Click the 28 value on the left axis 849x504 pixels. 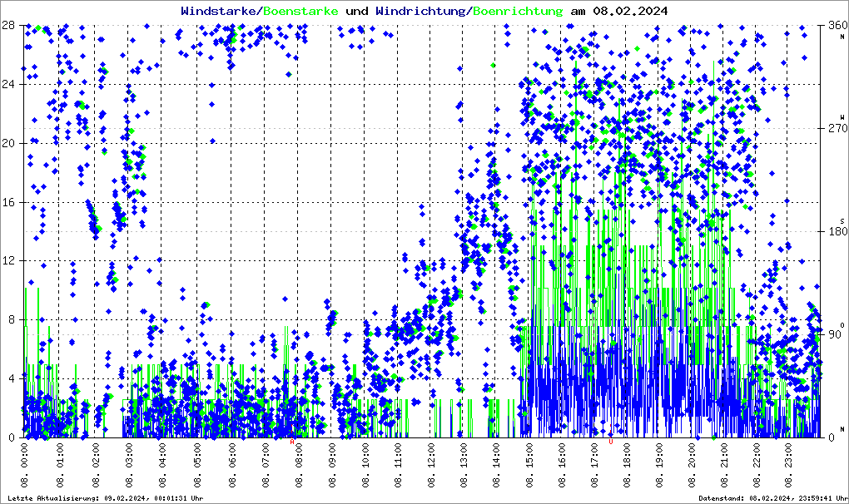(x=10, y=25)
